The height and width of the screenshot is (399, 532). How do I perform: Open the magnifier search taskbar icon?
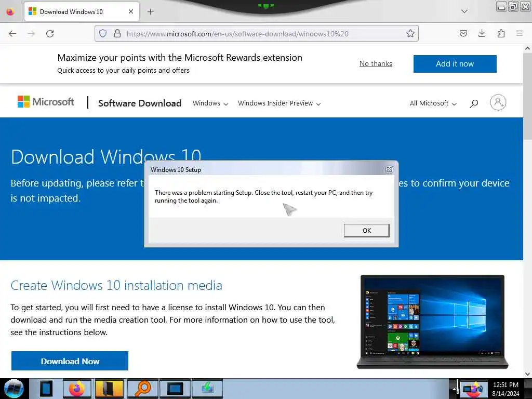tap(142, 389)
